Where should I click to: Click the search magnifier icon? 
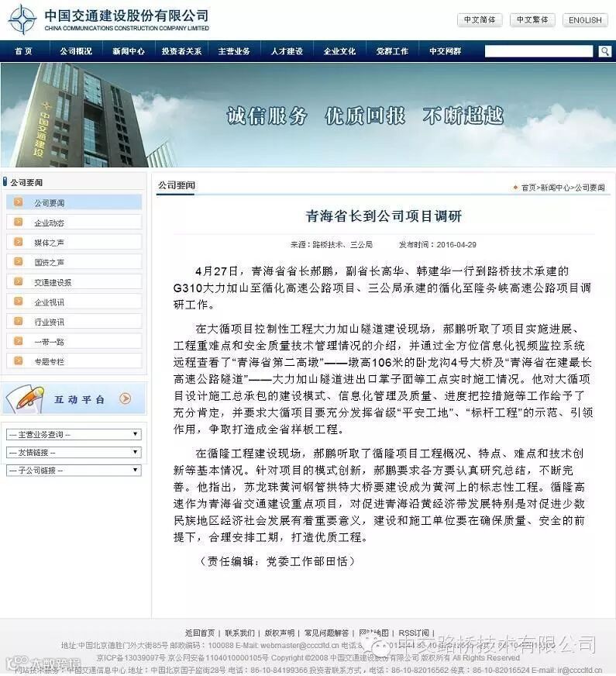(605, 51)
